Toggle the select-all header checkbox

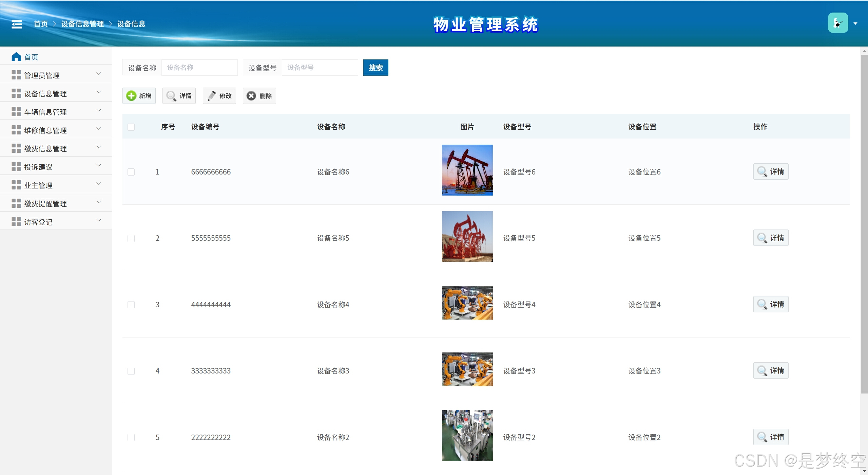coord(131,127)
